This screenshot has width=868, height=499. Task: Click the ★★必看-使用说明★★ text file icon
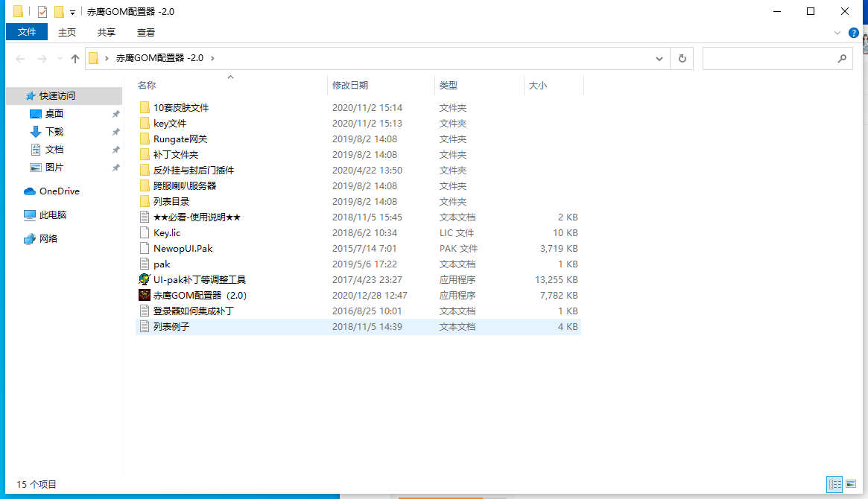pyautogui.click(x=145, y=217)
